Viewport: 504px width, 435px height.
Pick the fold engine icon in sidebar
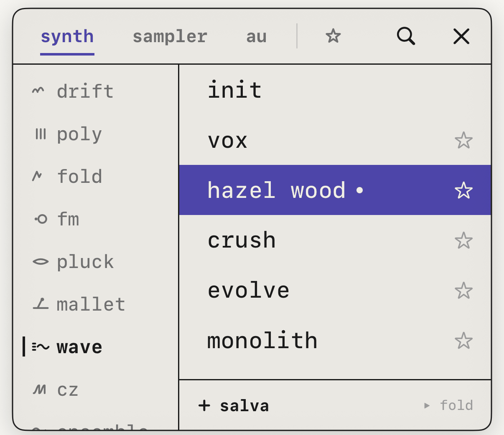[x=37, y=176]
